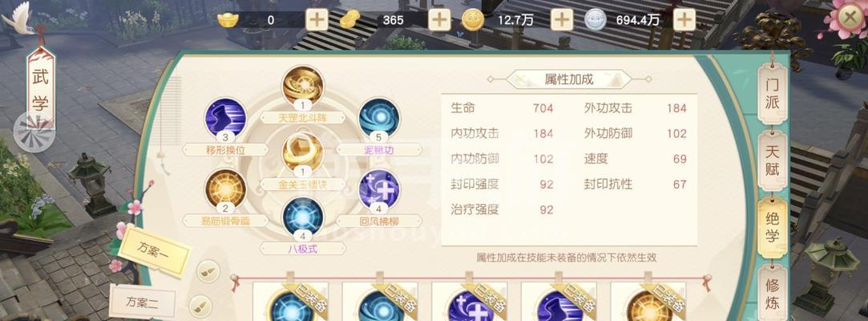The image size is (868, 321).
Task: Add currency next to the 365 balance
Action: point(438,21)
